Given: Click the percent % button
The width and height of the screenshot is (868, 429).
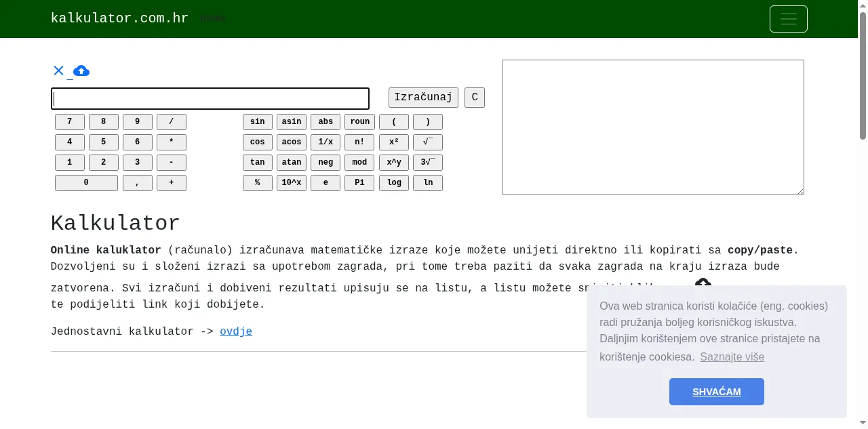Looking at the screenshot, I should point(258,183).
